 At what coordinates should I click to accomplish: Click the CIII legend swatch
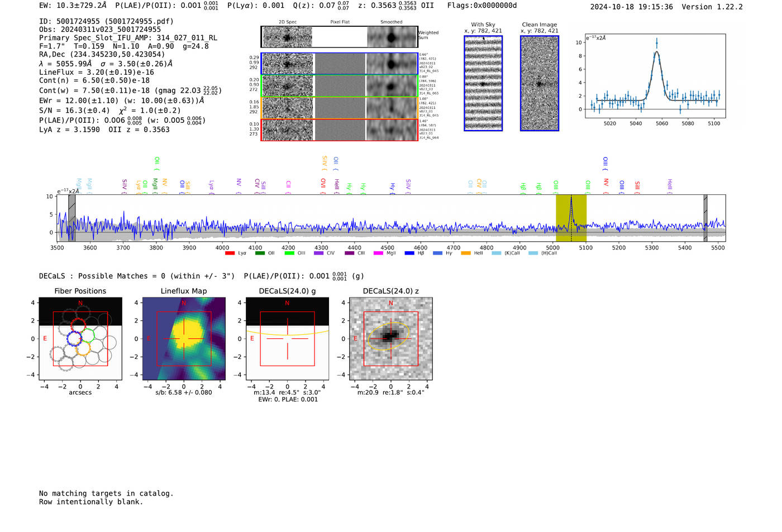[x=350, y=253]
